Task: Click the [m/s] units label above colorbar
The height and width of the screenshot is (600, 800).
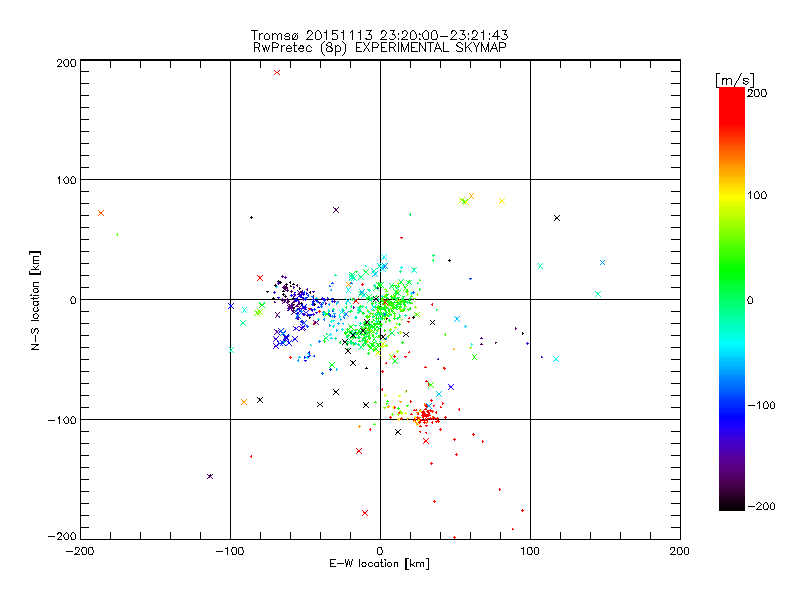Action: pyautogui.click(x=735, y=80)
